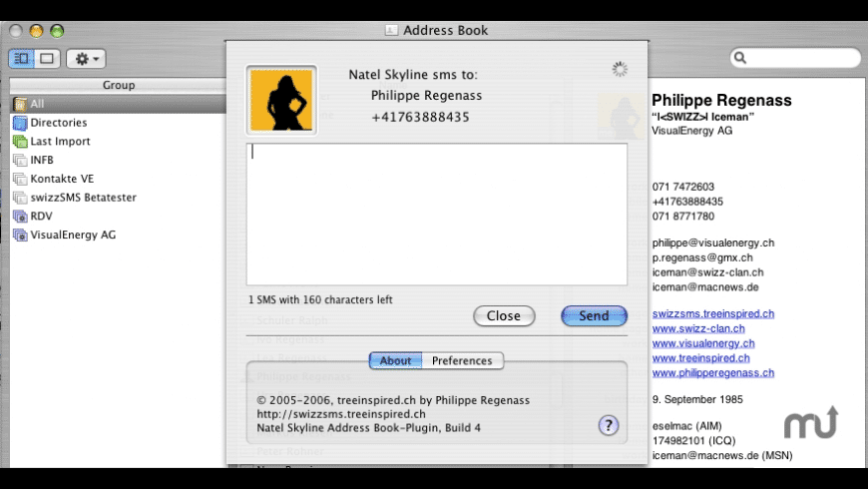Click the 071 7472603 phone number

(x=683, y=187)
